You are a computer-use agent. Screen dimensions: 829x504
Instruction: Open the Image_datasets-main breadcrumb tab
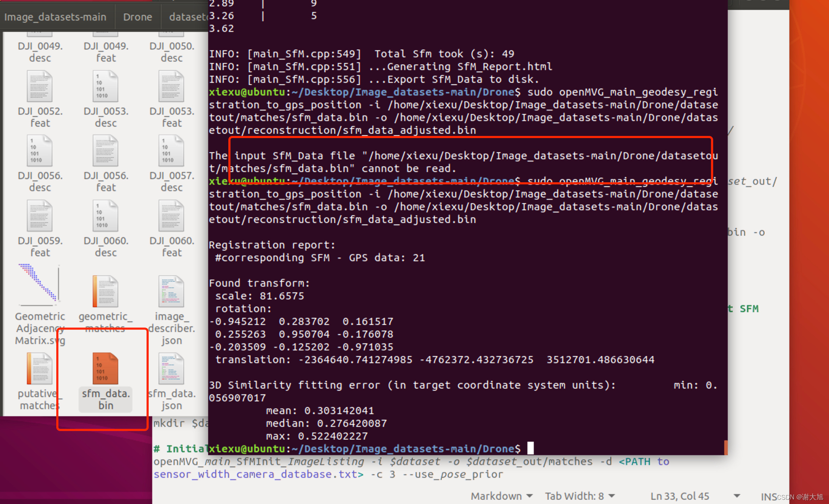[x=55, y=17]
